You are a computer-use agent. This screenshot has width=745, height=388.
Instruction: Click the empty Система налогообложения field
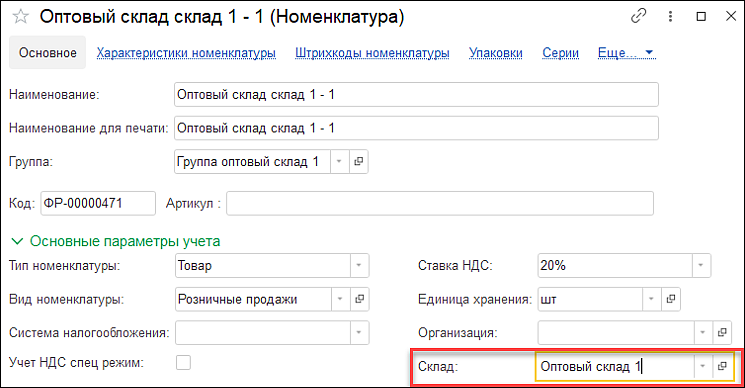pyautogui.click(x=263, y=332)
